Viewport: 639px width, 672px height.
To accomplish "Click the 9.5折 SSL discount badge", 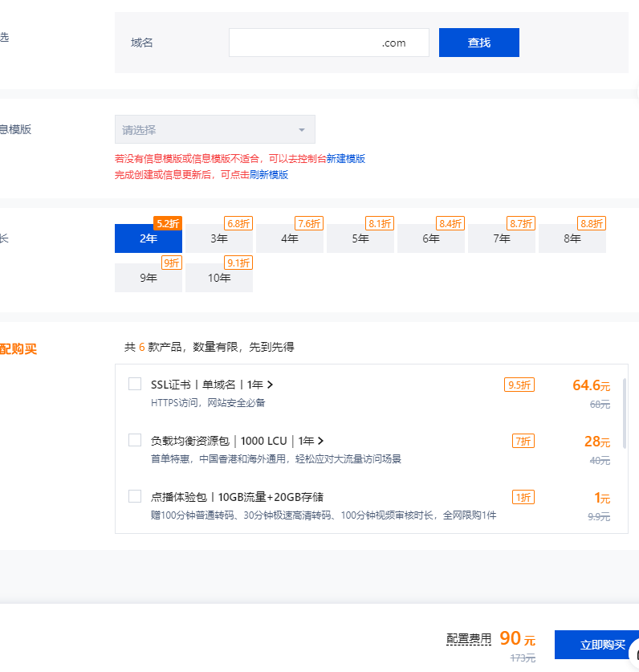I will (519, 385).
